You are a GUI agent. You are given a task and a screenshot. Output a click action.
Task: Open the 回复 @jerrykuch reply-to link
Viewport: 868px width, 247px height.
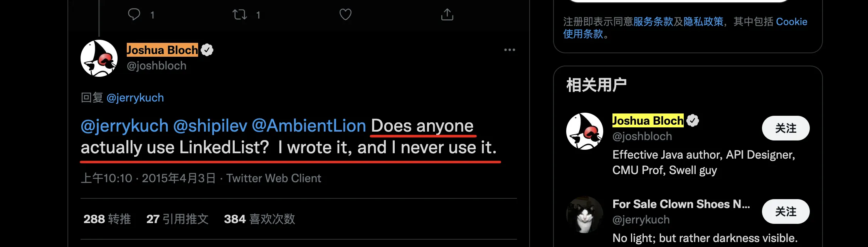135,98
